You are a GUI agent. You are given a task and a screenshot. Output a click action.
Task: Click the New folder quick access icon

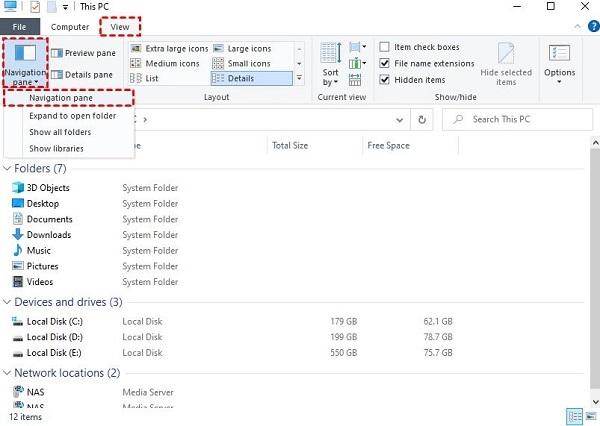pos(52,7)
